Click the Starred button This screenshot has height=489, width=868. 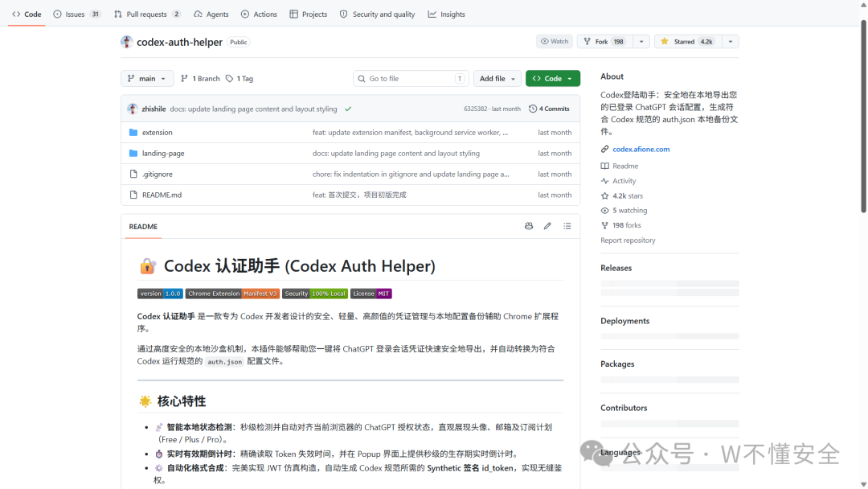688,42
